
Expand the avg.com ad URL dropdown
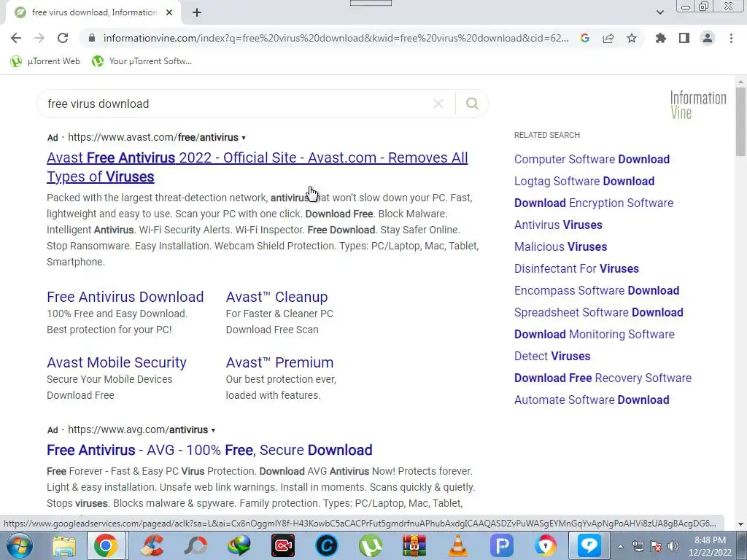(x=213, y=430)
